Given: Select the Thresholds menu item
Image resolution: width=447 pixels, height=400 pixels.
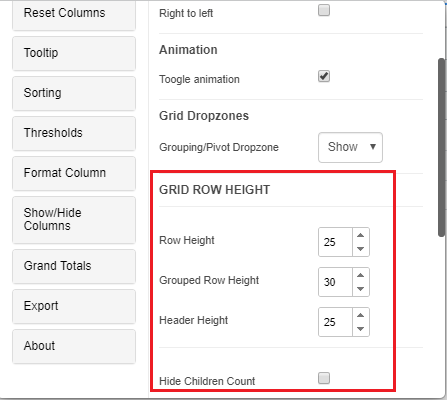Looking at the screenshot, I should click(x=74, y=133).
